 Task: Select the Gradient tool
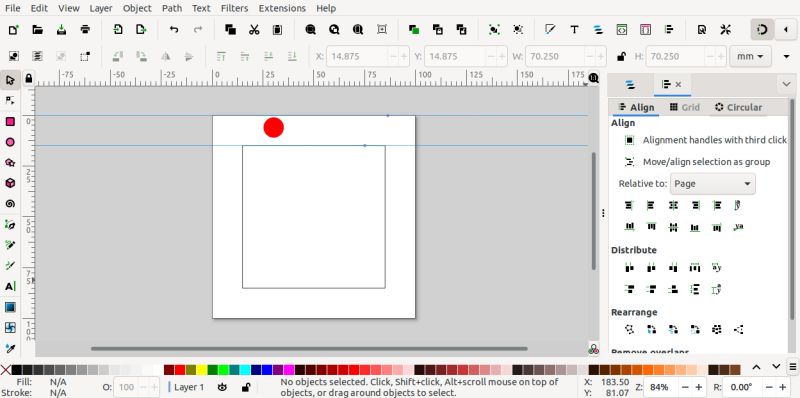[10, 307]
